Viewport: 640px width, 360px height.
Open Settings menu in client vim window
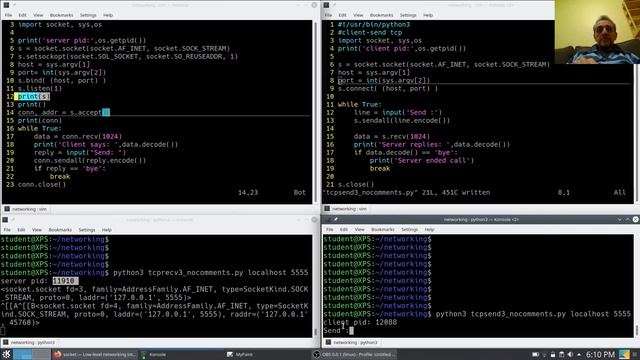(408, 15)
